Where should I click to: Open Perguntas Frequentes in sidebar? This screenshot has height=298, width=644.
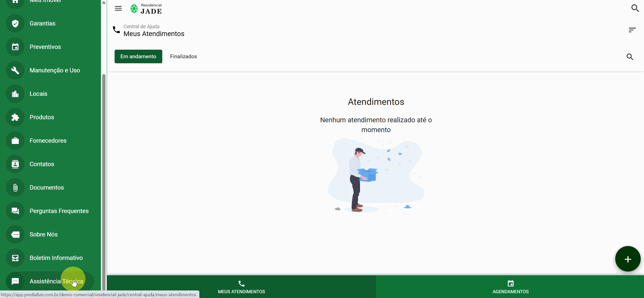pos(59,211)
